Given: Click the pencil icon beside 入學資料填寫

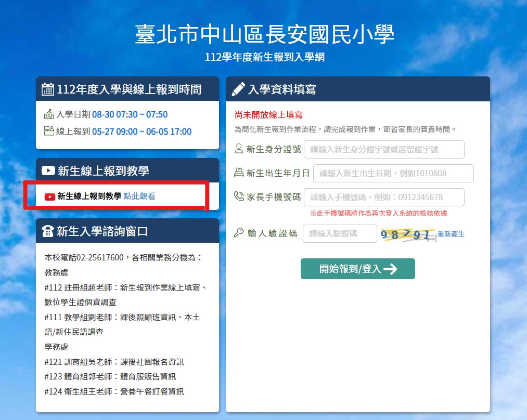Looking at the screenshot, I should (x=238, y=89).
